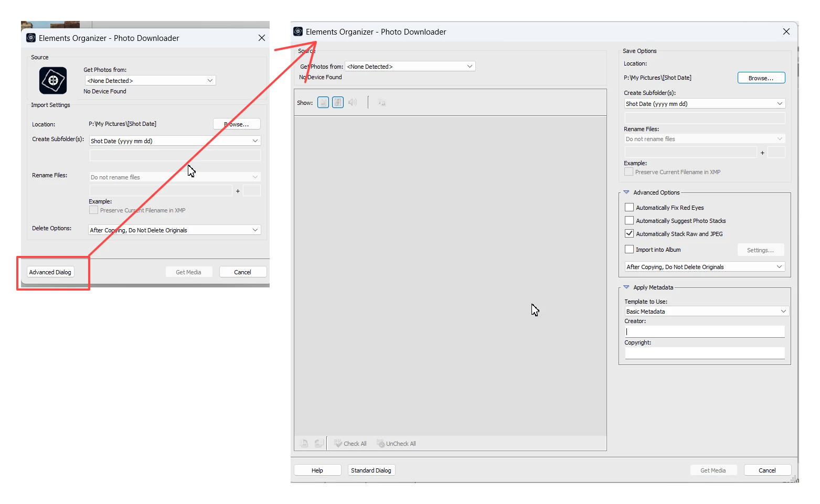Open Get Photos from dropdown in advanced dialog

coord(410,67)
